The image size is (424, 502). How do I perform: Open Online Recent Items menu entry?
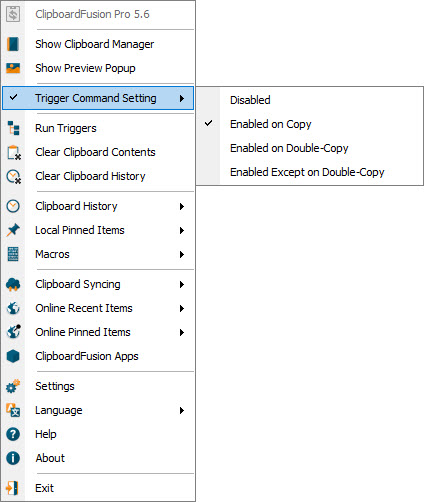[x=98, y=308]
